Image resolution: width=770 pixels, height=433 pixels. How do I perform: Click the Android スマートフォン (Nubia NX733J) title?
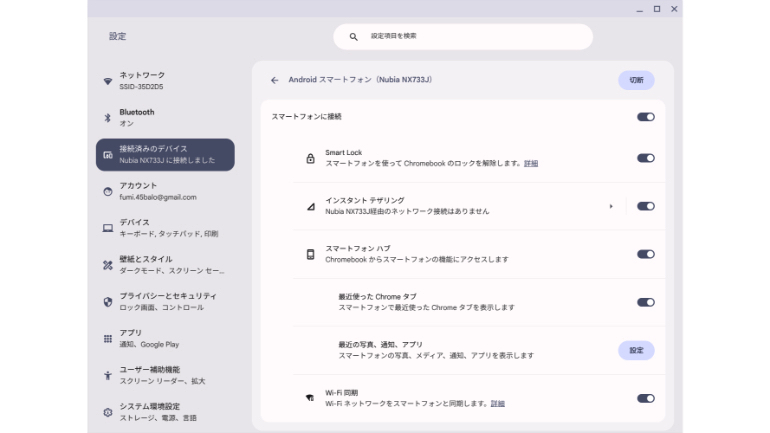360,80
